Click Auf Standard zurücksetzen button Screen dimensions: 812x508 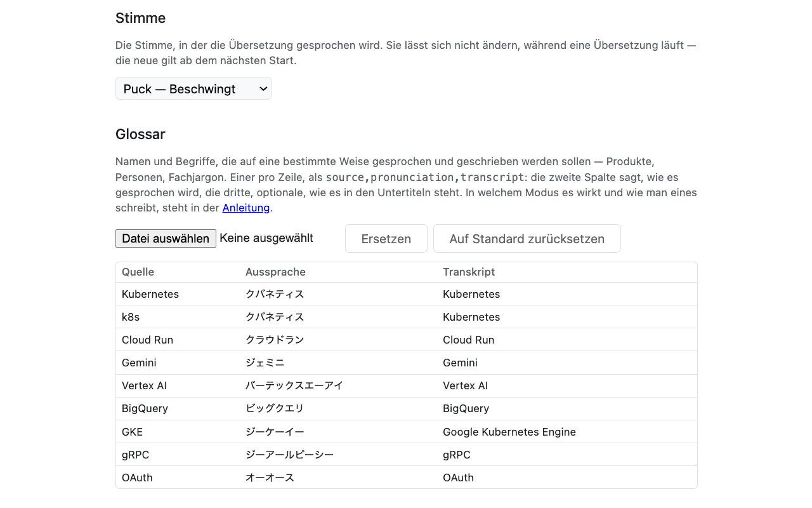527,239
